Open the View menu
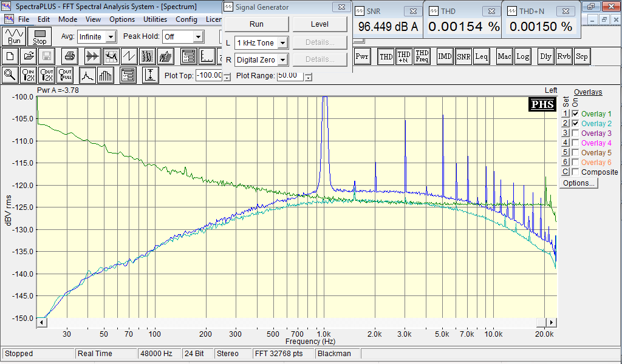Viewport: 622px width, 364px height. 93,19
